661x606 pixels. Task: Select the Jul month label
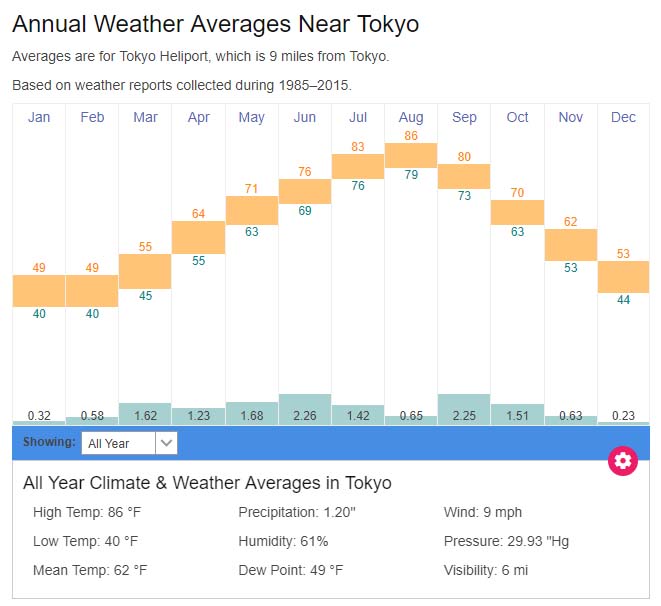[358, 118]
